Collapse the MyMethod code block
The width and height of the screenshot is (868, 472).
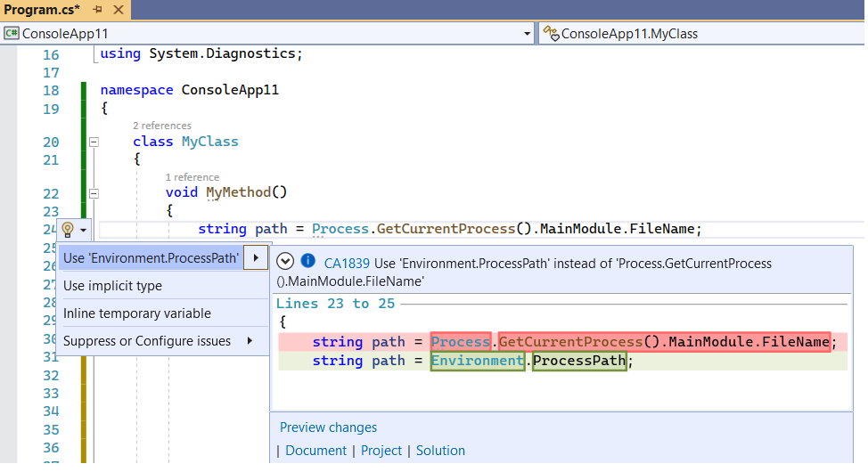(x=94, y=193)
